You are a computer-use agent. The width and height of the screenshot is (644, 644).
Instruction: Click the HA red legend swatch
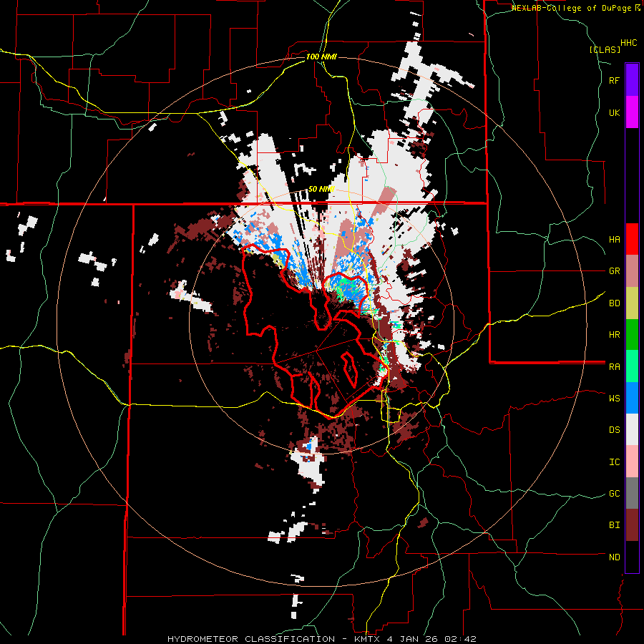pyautogui.click(x=632, y=239)
